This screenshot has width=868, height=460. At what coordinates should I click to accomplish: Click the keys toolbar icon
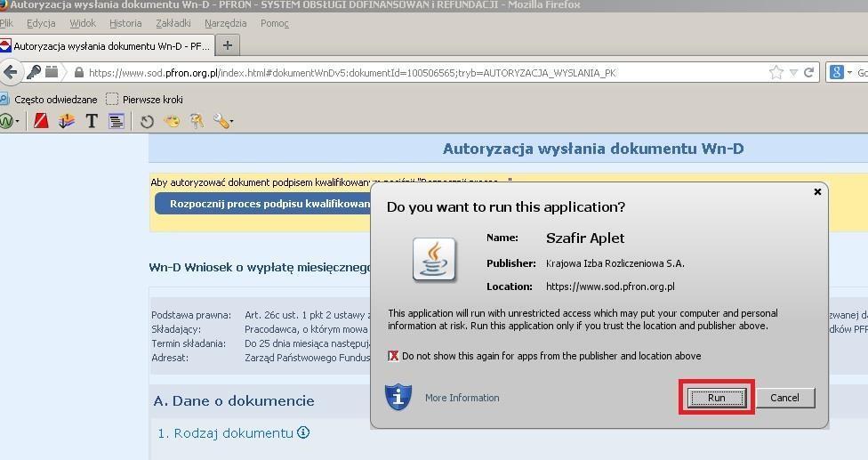197,121
